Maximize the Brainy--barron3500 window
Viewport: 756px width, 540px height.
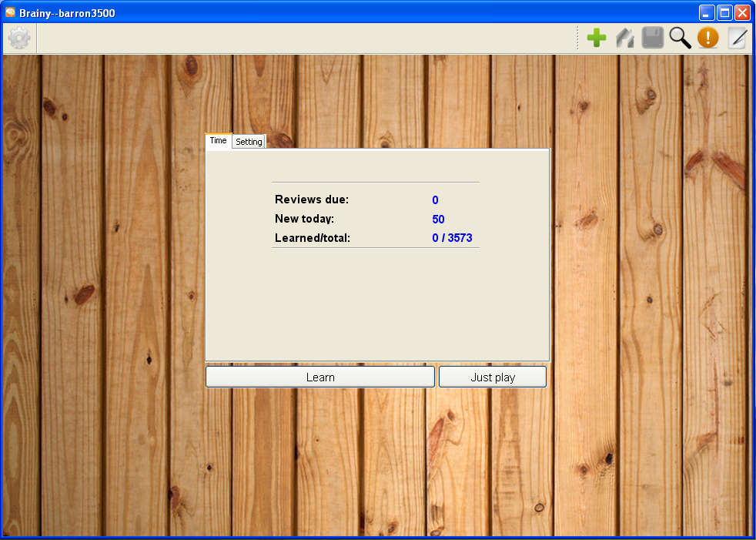[724, 12]
